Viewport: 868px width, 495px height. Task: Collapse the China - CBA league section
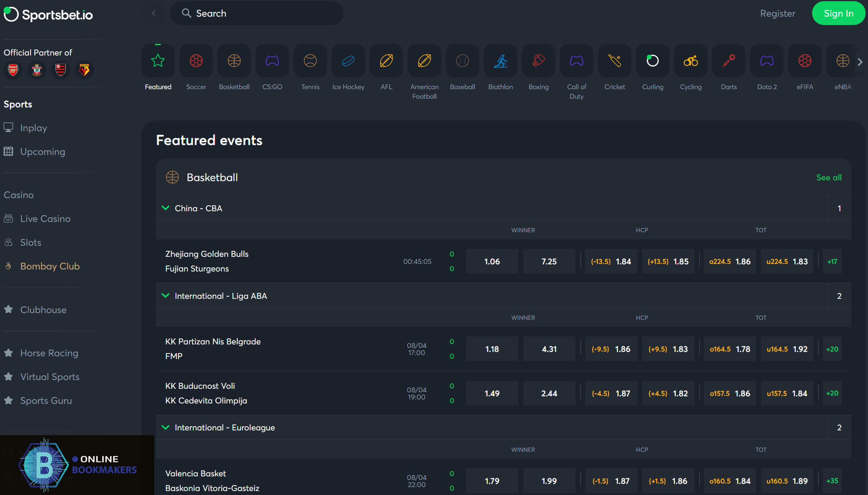coord(166,208)
